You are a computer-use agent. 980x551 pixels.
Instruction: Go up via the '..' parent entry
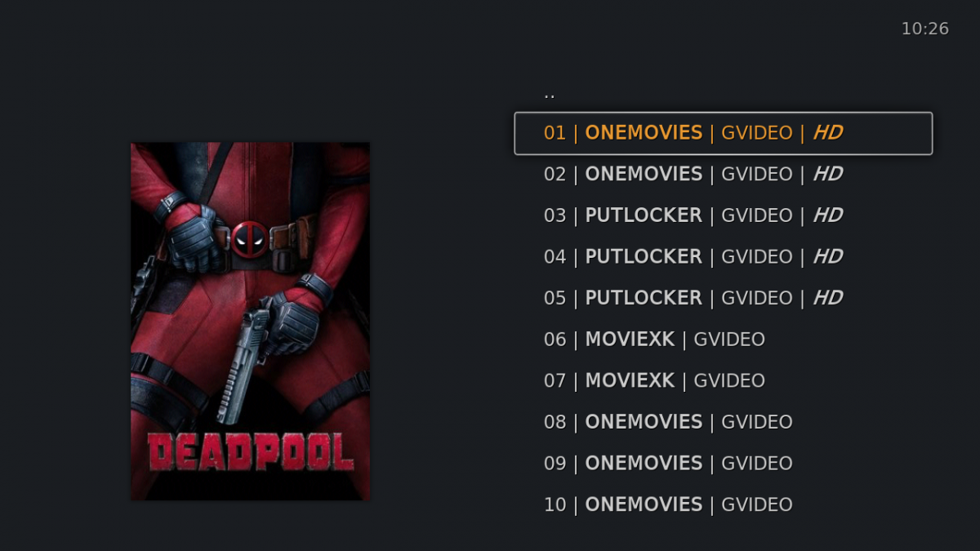pyautogui.click(x=723, y=92)
